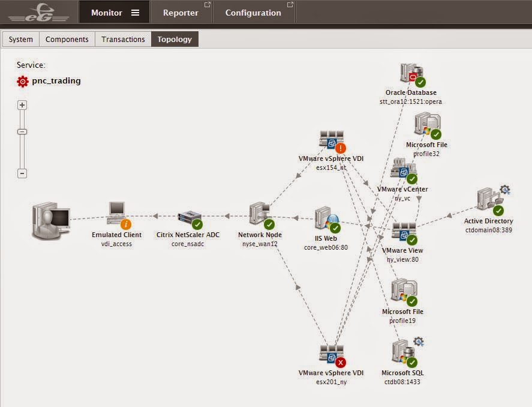The image size is (532, 407).
Task: Click the profile19 component name
Action: (x=402, y=321)
